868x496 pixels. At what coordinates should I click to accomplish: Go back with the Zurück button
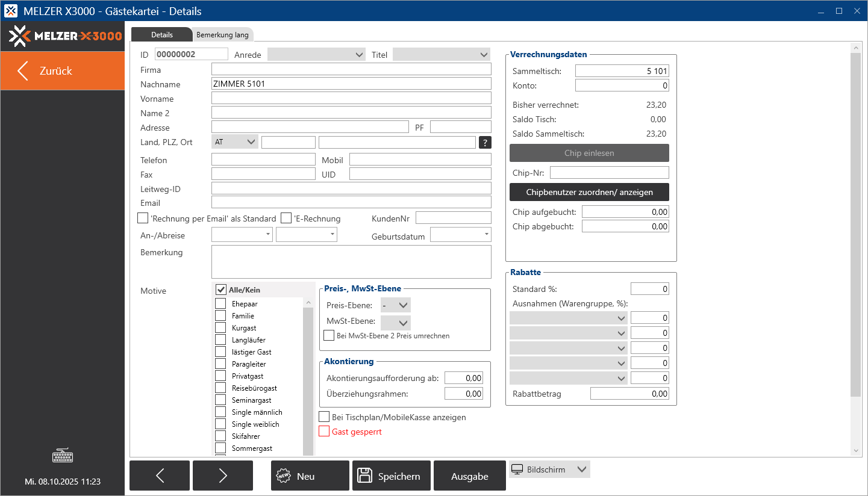click(63, 71)
